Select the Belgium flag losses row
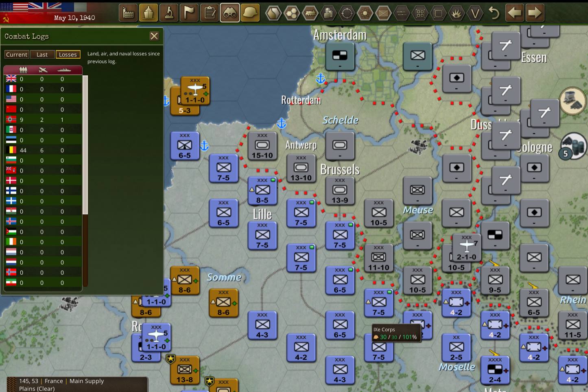This screenshot has width=588, height=392. coord(43,150)
